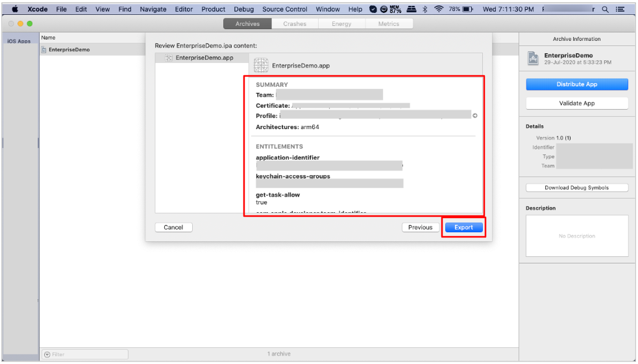Click the application-identifier entitlement label
638x364 pixels.
click(288, 158)
